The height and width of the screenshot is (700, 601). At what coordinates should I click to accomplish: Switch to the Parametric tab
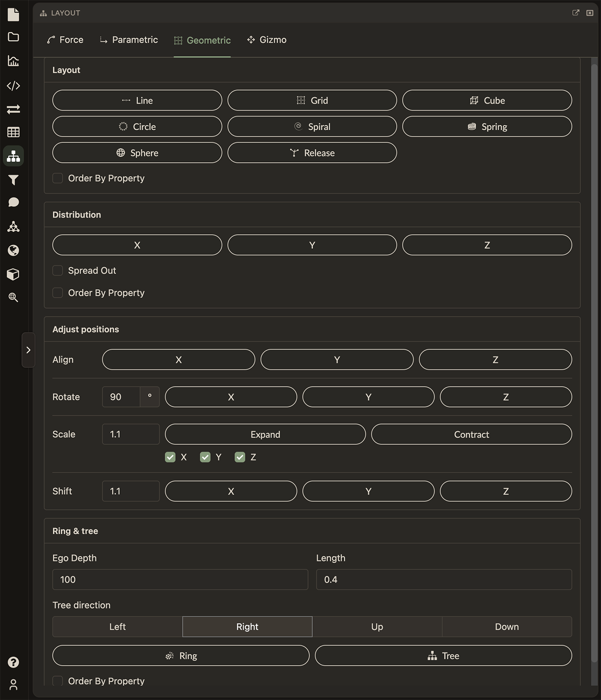point(129,40)
